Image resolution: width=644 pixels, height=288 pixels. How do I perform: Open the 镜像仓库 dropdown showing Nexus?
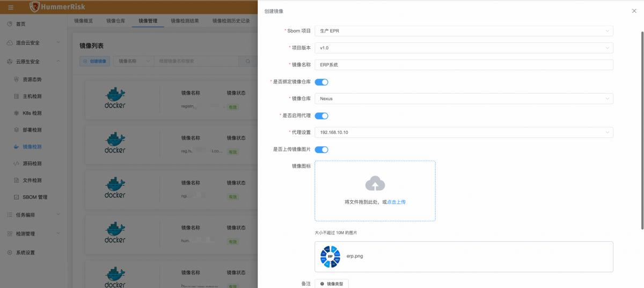pos(464,99)
